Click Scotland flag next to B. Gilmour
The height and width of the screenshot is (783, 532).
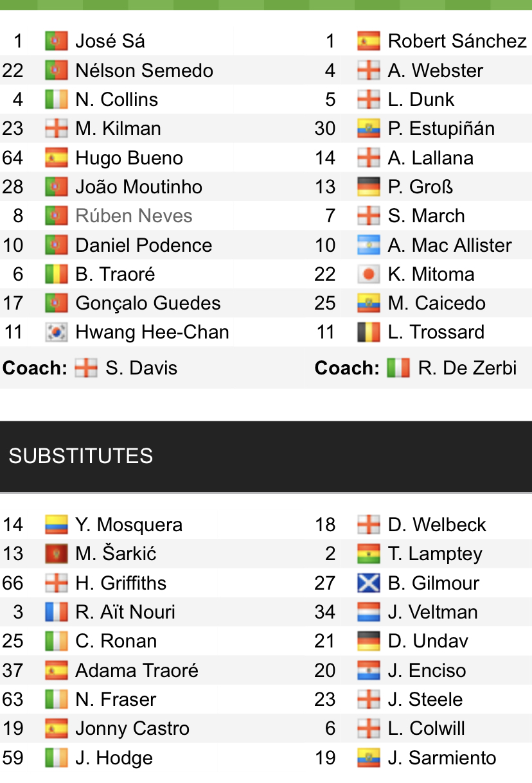[368, 583]
